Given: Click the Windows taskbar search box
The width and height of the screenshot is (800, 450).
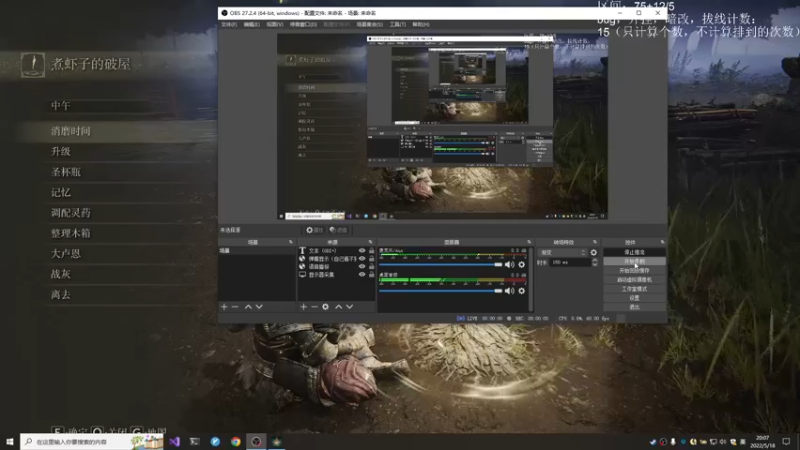Looking at the screenshot, I should pyautogui.click(x=92, y=441).
